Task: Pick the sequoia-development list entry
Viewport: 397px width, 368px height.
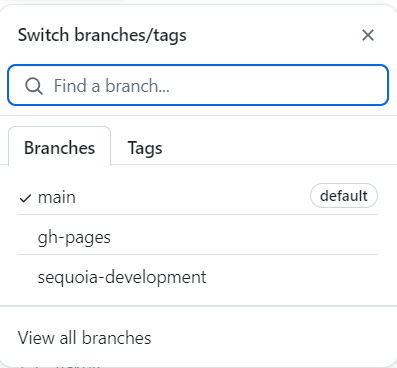Action: pyautogui.click(x=198, y=276)
